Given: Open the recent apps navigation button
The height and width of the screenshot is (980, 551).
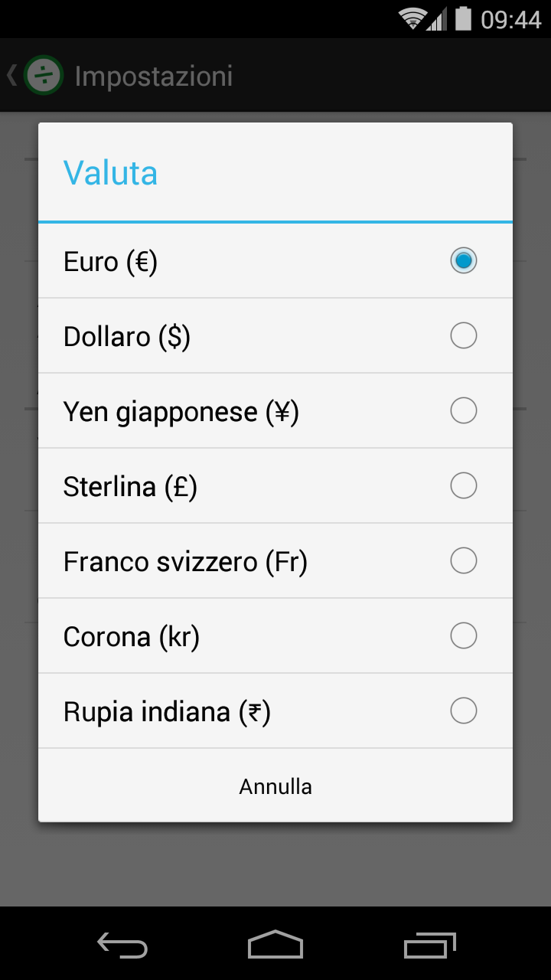Looking at the screenshot, I should pos(429,945).
